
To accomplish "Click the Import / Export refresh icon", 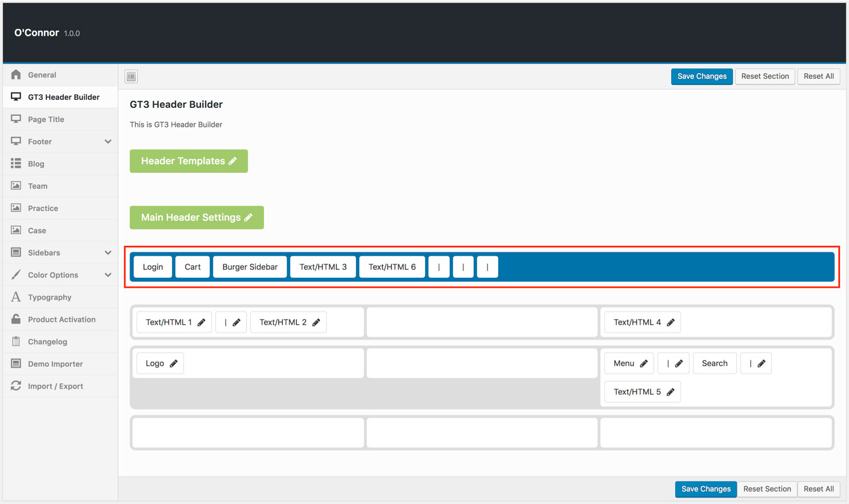I will tap(16, 386).
